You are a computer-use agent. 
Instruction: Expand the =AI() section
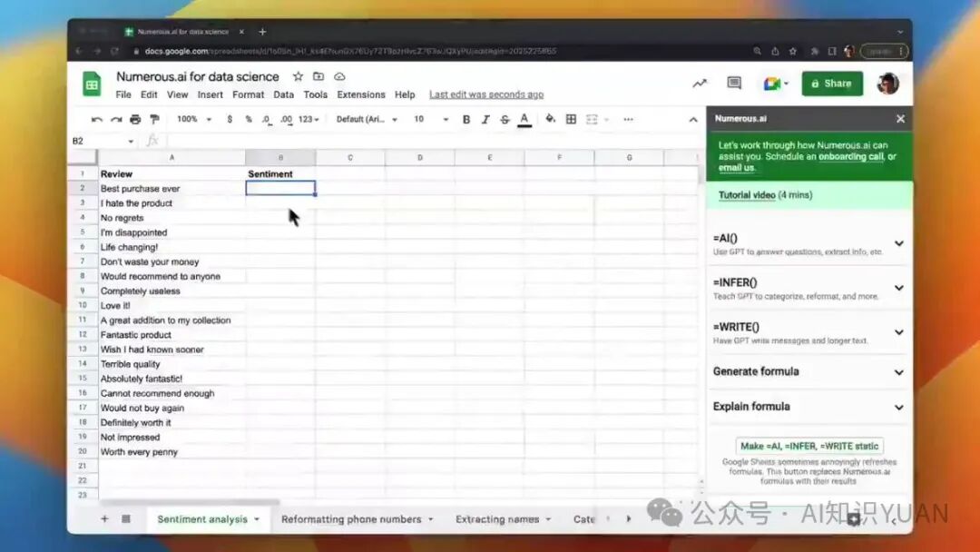(898, 243)
